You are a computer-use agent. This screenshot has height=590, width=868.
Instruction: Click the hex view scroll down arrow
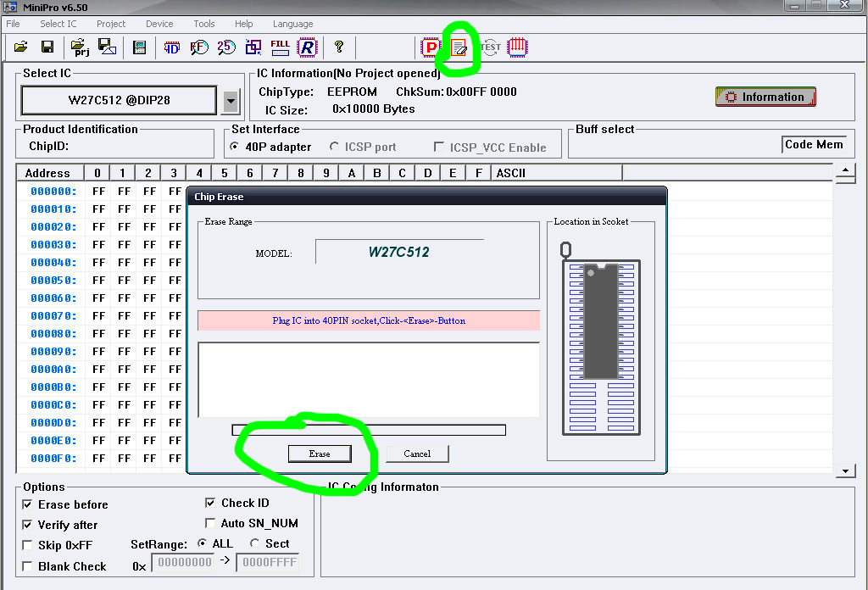(845, 471)
